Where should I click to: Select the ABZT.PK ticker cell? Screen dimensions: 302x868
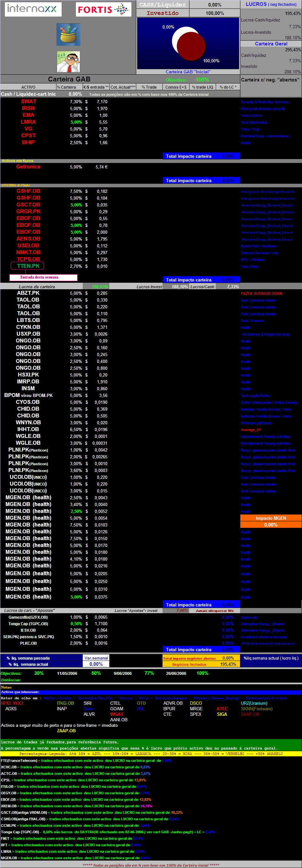(28, 293)
